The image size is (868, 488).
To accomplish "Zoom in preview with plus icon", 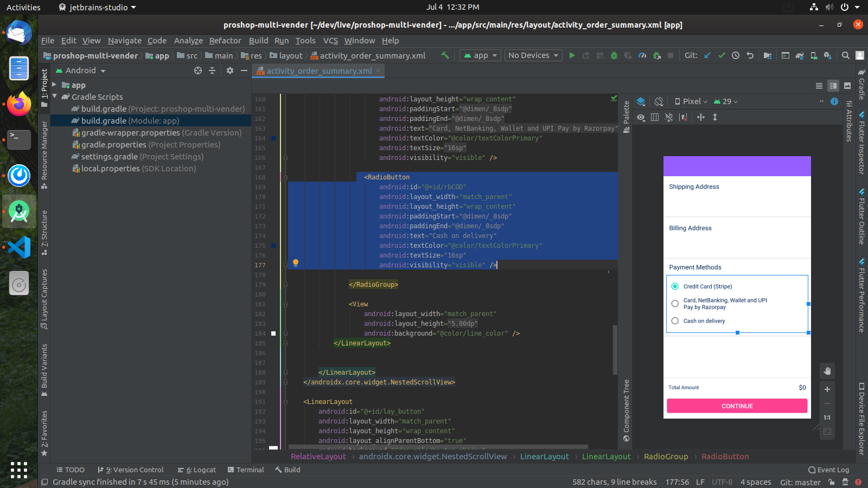I will (x=827, y=389).
